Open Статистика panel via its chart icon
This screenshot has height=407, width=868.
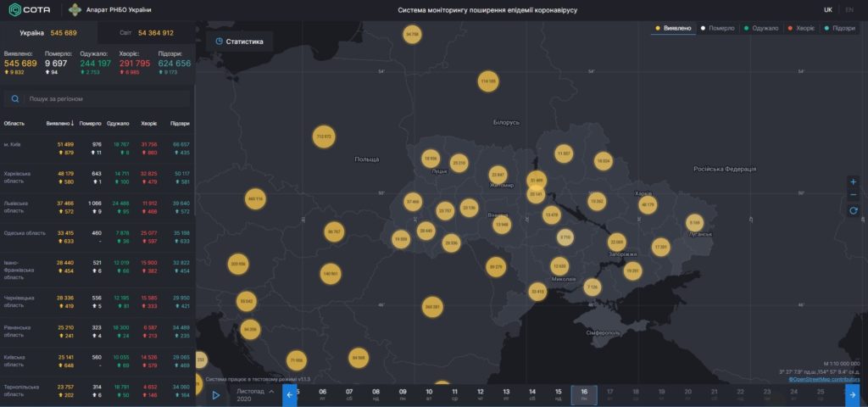(220, 42)
